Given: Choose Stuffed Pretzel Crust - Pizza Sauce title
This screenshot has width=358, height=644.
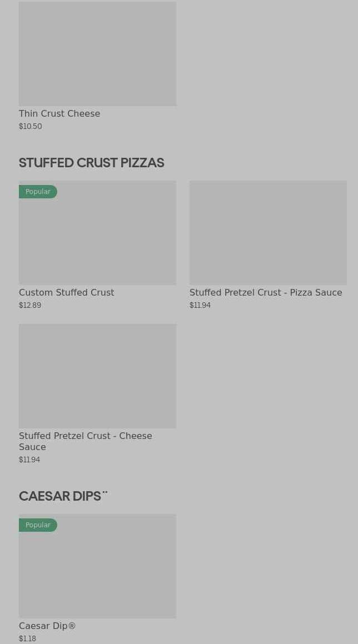Looking at the screenshot, I should pos(266,292).
